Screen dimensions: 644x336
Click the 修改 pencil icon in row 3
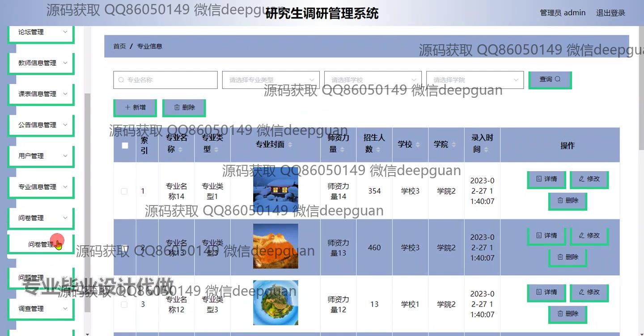tap(582, 292)
